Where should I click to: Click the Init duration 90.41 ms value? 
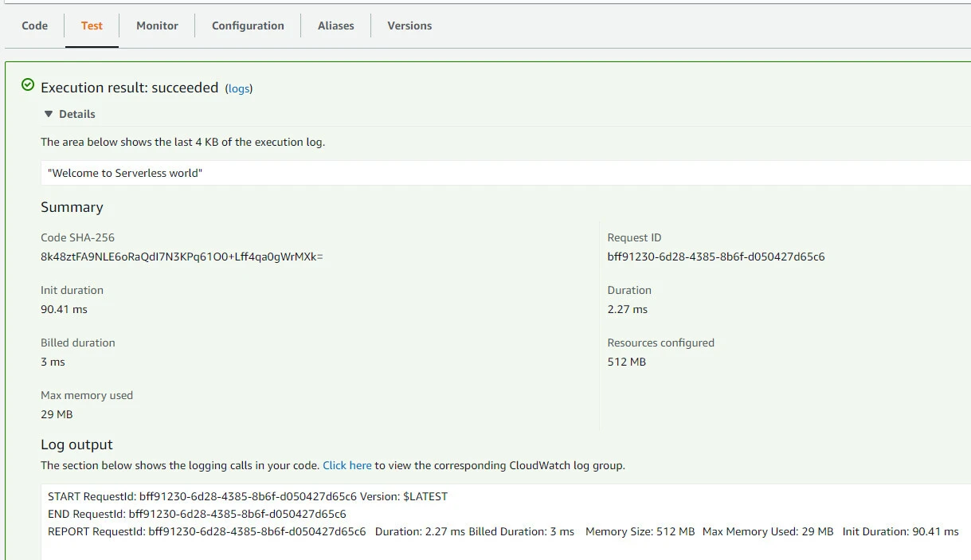64,309
